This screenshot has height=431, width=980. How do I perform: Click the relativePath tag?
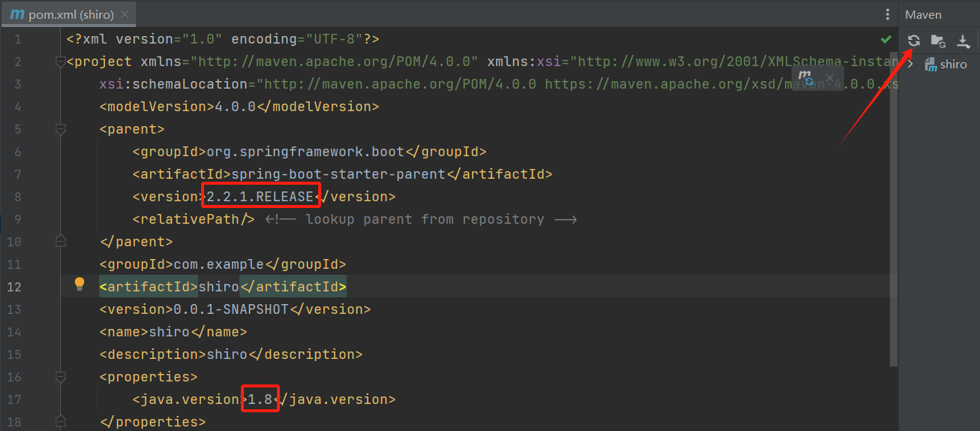click(x=194, y=219)
